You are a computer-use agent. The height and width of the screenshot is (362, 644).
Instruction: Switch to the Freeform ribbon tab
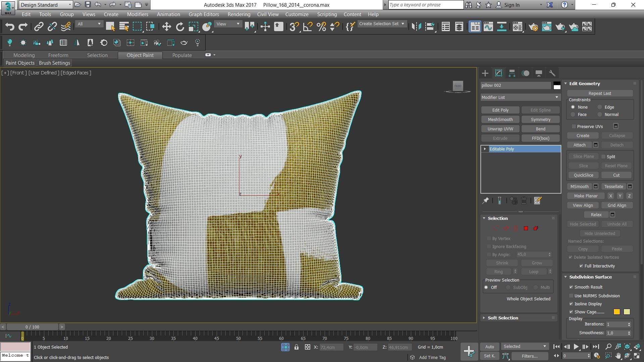pos(58,55)
